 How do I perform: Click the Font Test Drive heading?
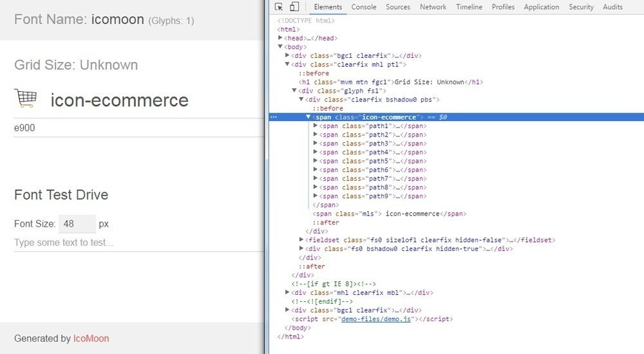pos(61,194)
